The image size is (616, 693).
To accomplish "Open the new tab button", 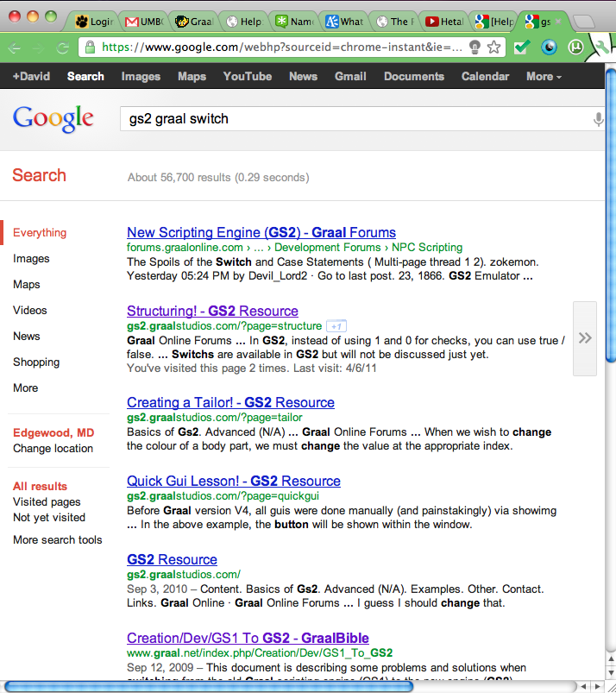I will (584, 22).
